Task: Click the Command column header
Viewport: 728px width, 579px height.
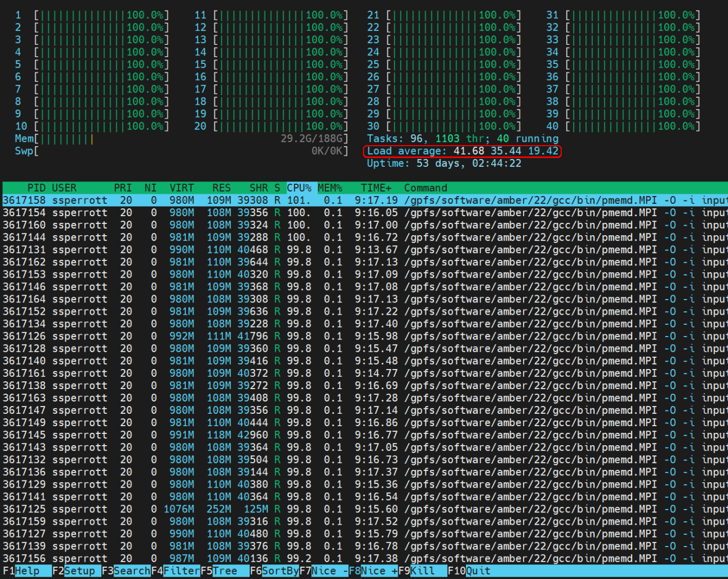Action: (426, 188)
